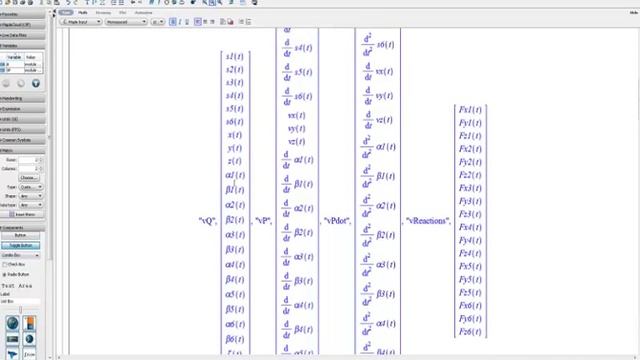Select the Button component
Screen dimensions: 640x360
pyautogui.click(x=20, y=236)
